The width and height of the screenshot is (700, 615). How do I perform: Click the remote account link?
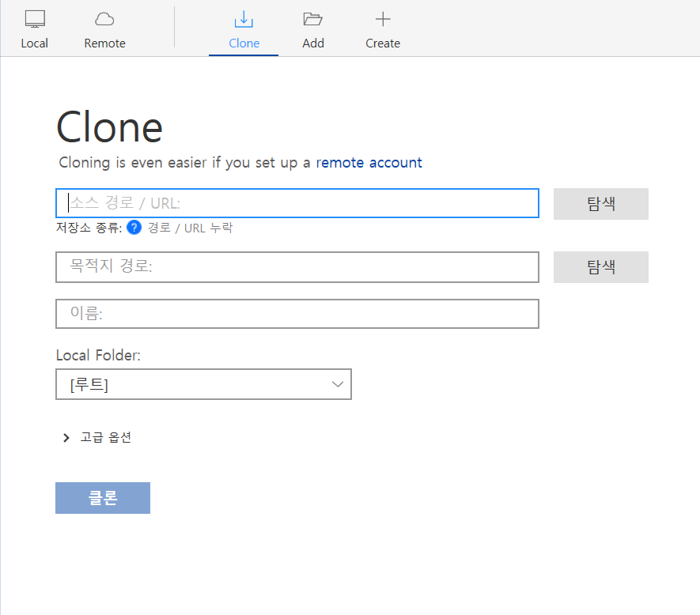coord(369,163)
